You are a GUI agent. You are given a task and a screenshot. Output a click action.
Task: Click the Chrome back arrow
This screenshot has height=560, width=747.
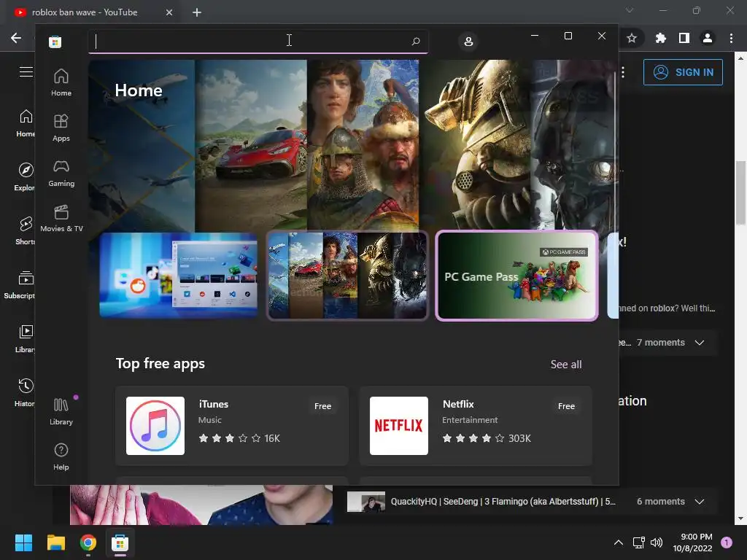click(16, 38)
